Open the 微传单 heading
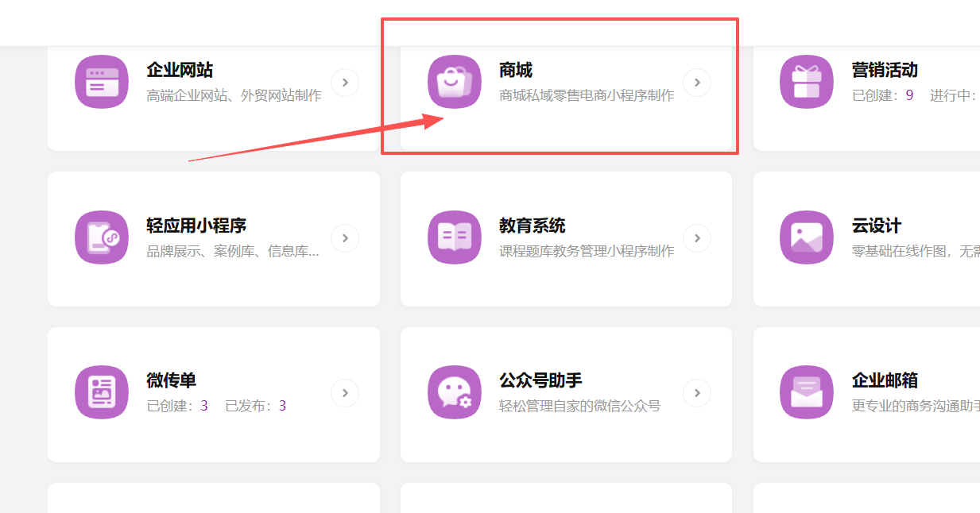Image resolution: width=980 pixels, height=513 pixels. coord(171,380)
